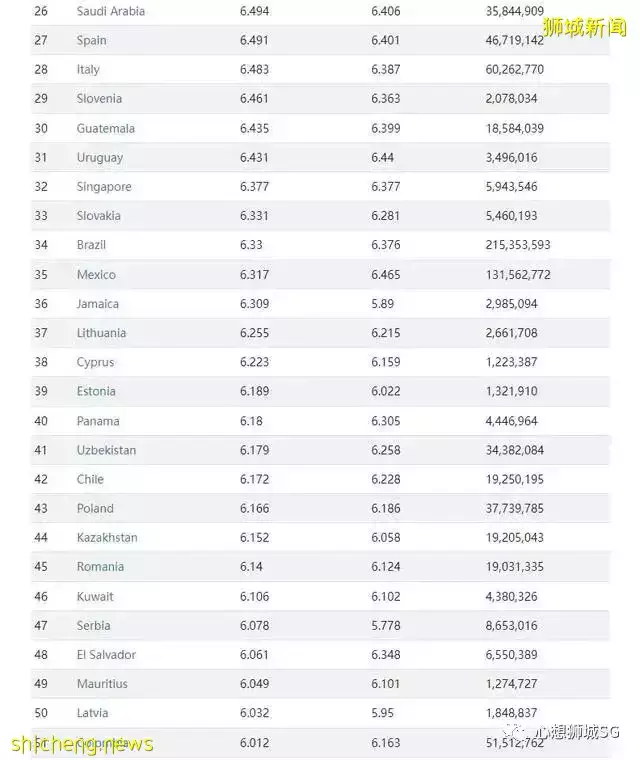Click on Singapore in the country column
The height and width of the screenshot is (760, 640).
click(104, 187)
